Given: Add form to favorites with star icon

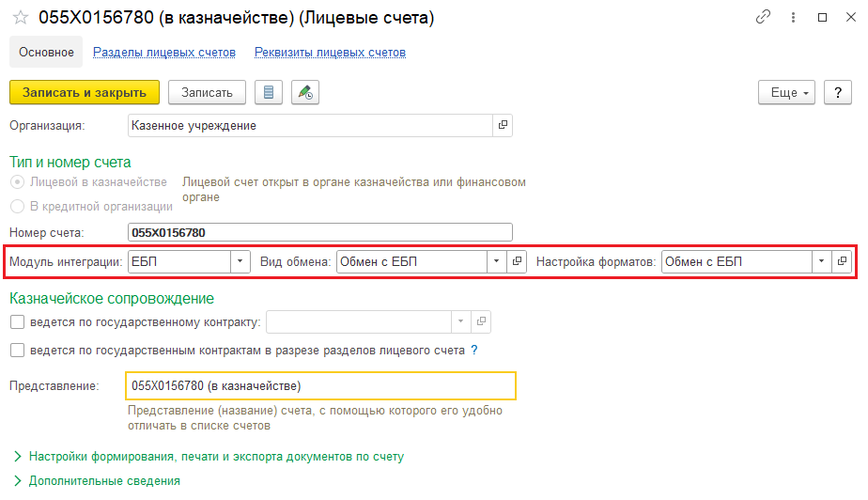Looking at the screenshot, I should pyautogui.click(x=21, y=18).
